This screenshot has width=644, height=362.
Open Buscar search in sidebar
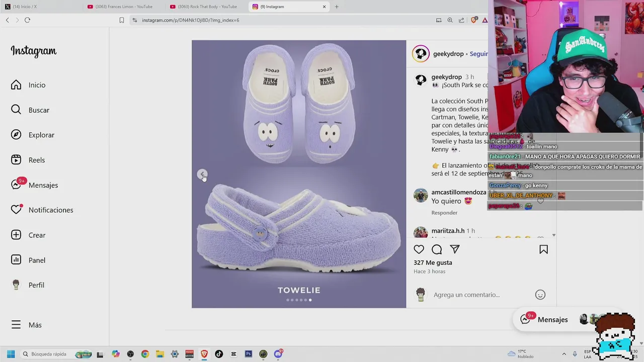click(30, 110)
